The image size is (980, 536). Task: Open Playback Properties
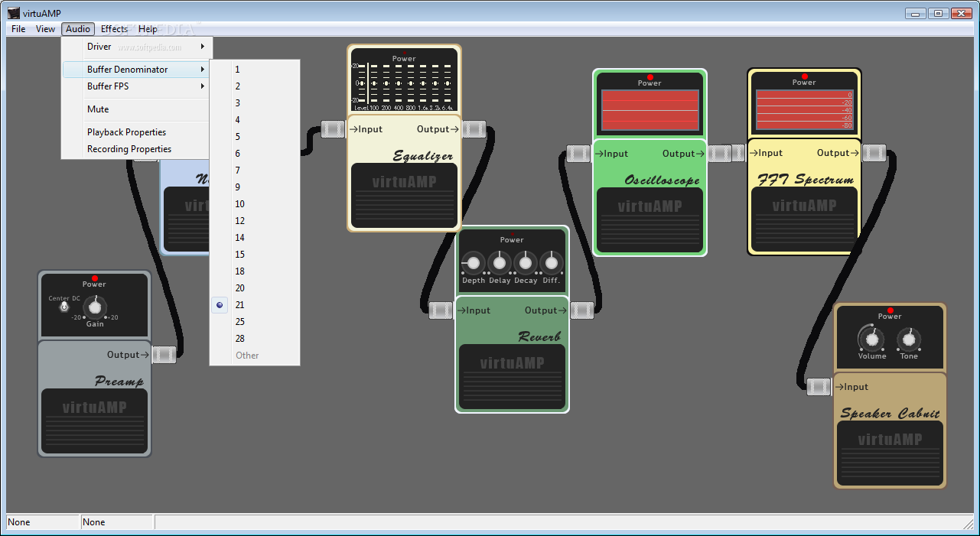click(135, 132)
